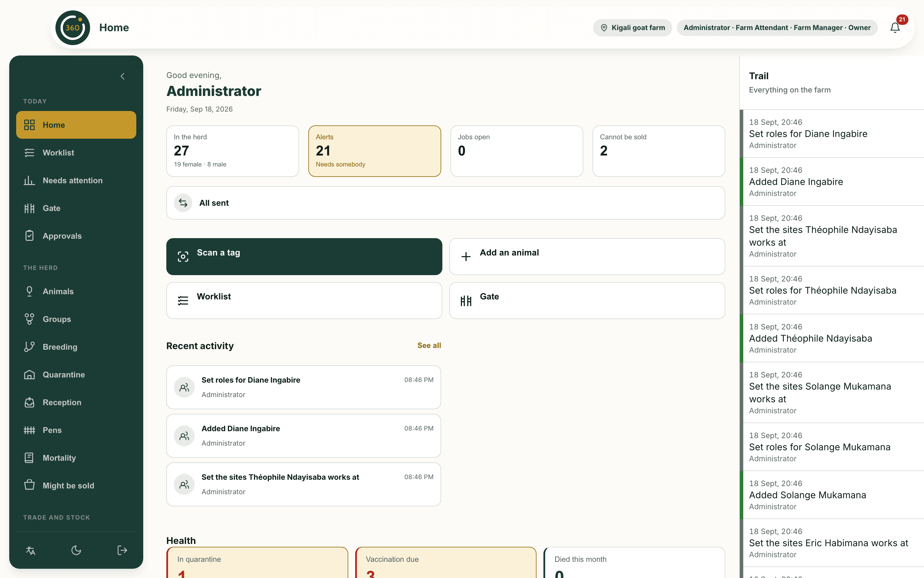Select Home in the sidebar
Viewport: 924px width, 578px height.
(x=76, y=125)
